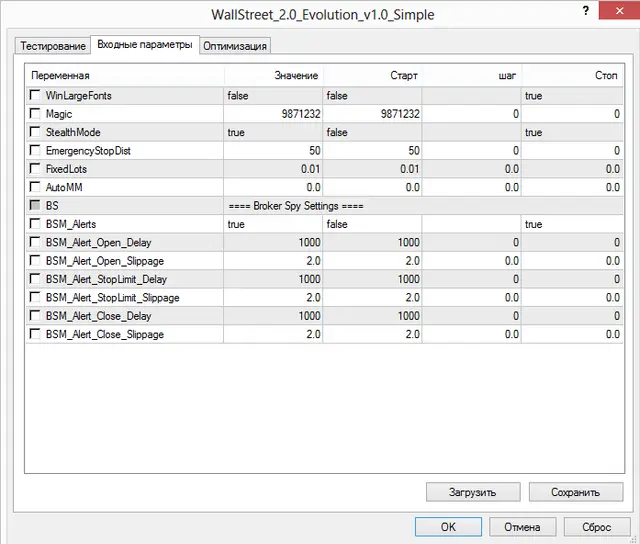
Task: Select the FixedLots value 0.01
Action: pyautogui.click(x=273, y=169)
